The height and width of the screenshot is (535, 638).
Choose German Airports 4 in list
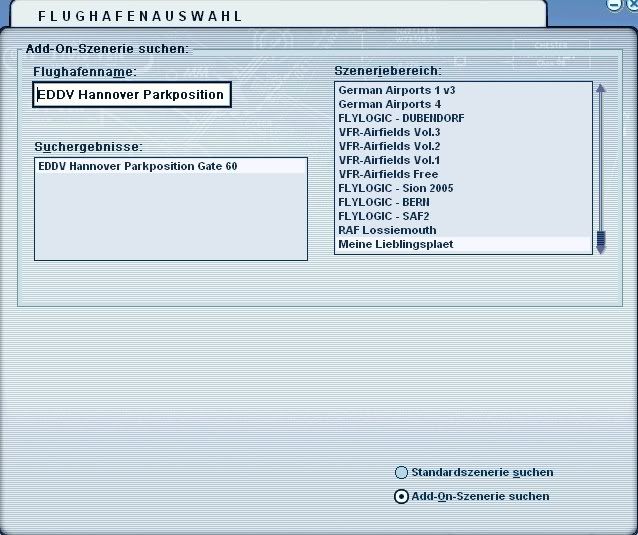coord(390,104)
